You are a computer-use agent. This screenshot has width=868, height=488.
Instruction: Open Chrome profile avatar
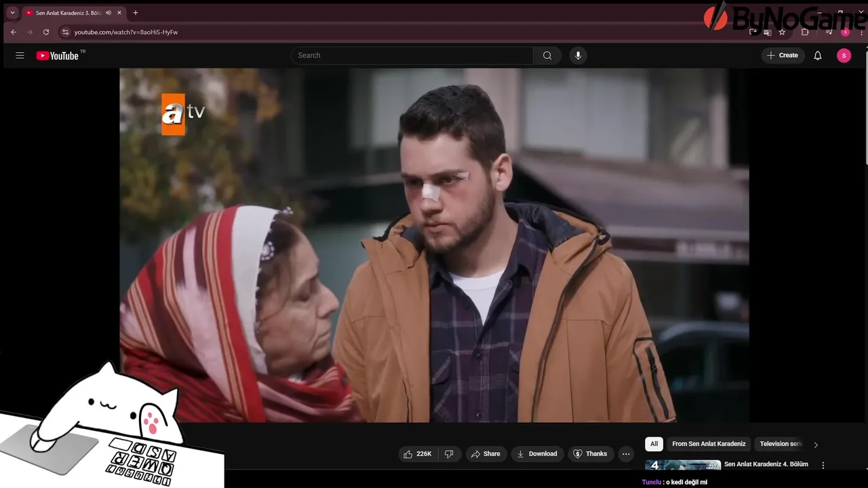pos(845,32)
